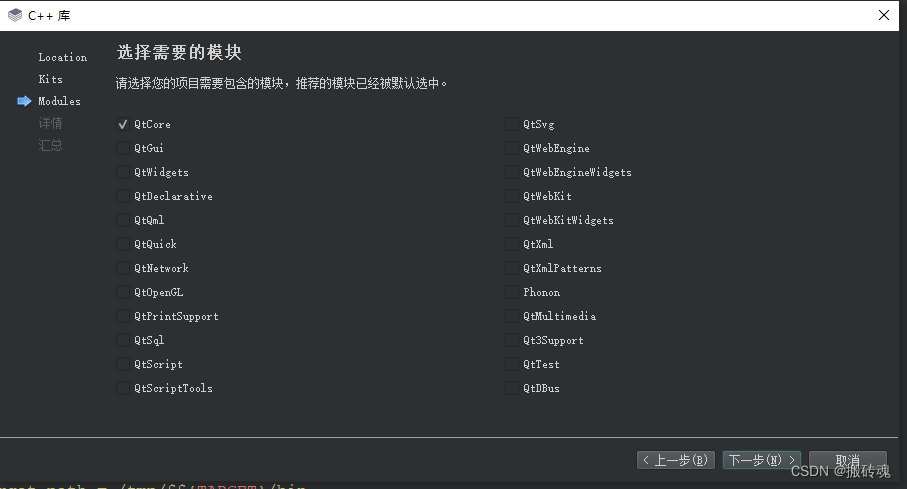
Task: Click the C++ library title bar icon
Action: [x=15, y=15]
